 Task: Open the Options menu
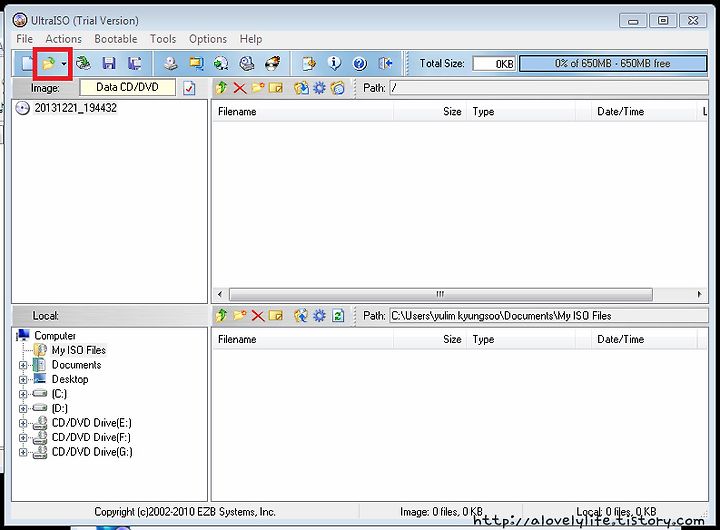208,39
